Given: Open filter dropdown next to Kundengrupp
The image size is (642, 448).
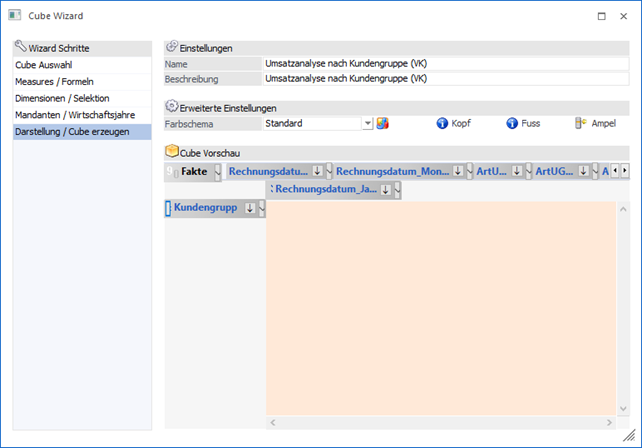Looking at the screenshot, I should (262, 208).
